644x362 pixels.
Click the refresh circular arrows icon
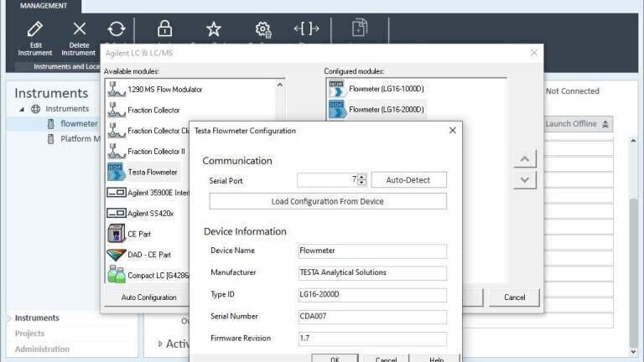click(117, 28)
